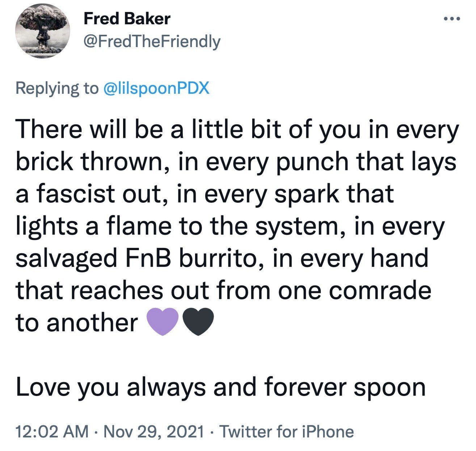
Task: Click the "Replying to" label
Action: point(57,88)
